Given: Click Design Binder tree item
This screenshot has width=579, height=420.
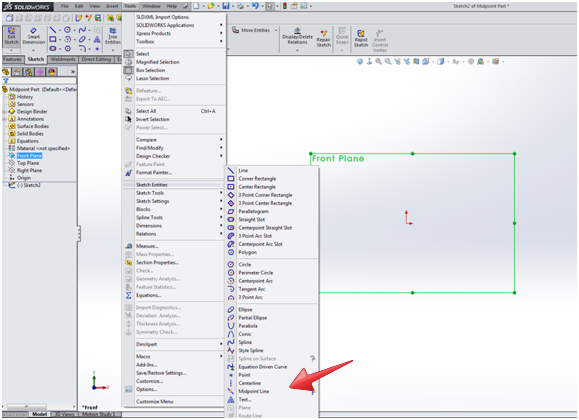Looking at the screenshot, I should pyautogui.click(x=32, y=111).
